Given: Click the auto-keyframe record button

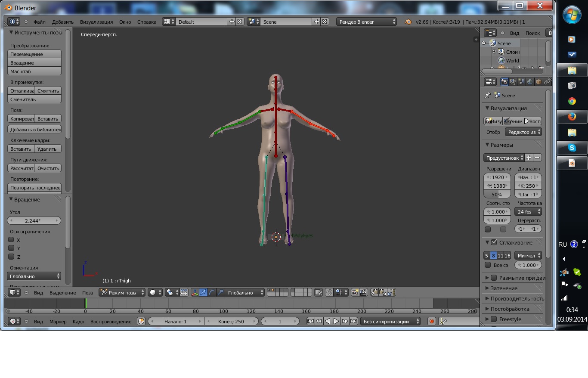Looking at the screenshot, I should coord(432,321).
